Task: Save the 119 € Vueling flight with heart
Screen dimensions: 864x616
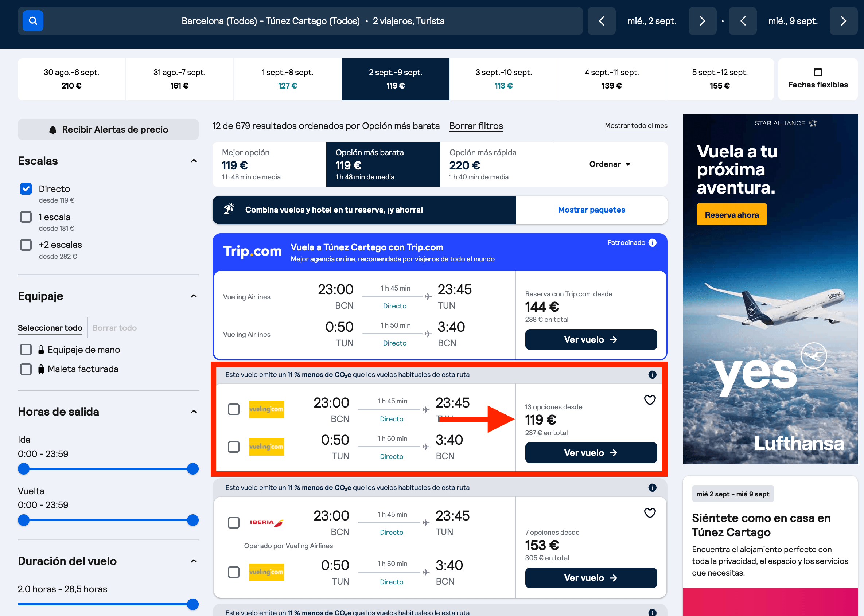Action: (x=650, y=400)
